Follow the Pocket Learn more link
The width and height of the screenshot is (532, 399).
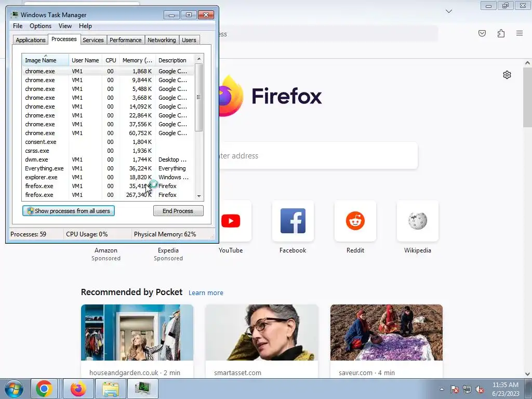pyautogui.click(x=206, y=292)
